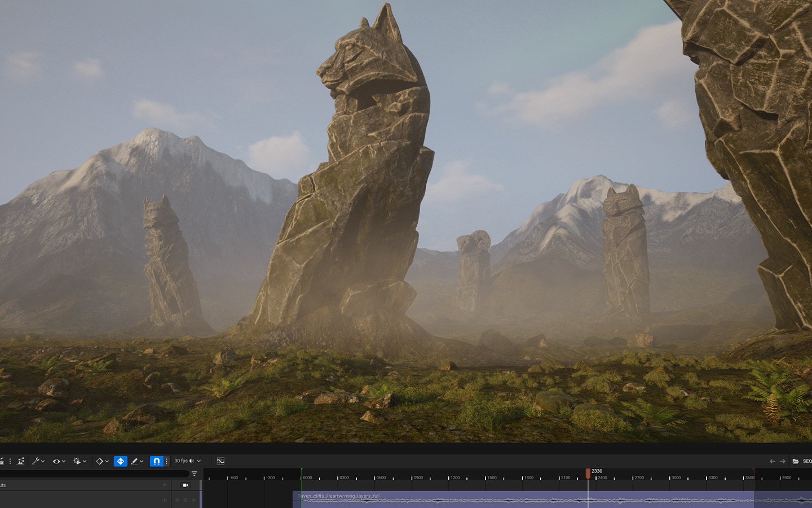Viewport: 812px width, 508px height.
Task: Click the playhead marker at frame 2336
Action: pyautogui.click(x=588, y=472)
